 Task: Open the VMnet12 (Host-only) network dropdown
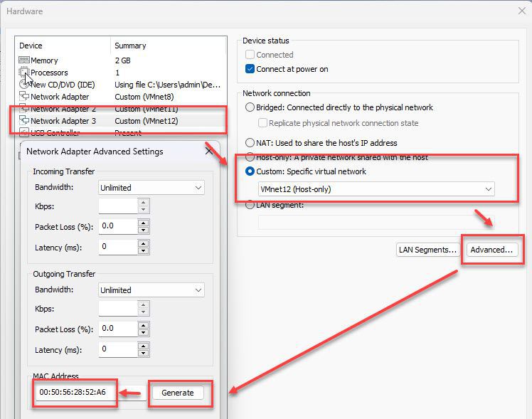376,189
